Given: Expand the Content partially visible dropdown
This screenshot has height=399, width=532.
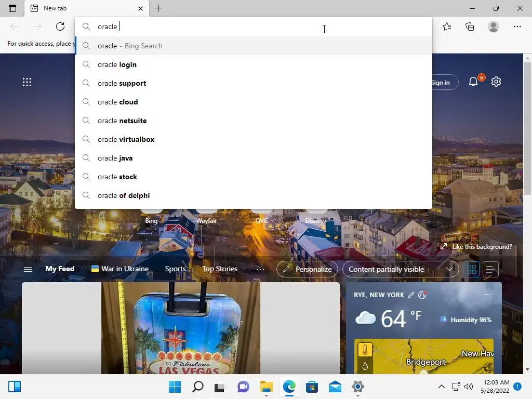Looking at the screenshot, I should [401, 269].
